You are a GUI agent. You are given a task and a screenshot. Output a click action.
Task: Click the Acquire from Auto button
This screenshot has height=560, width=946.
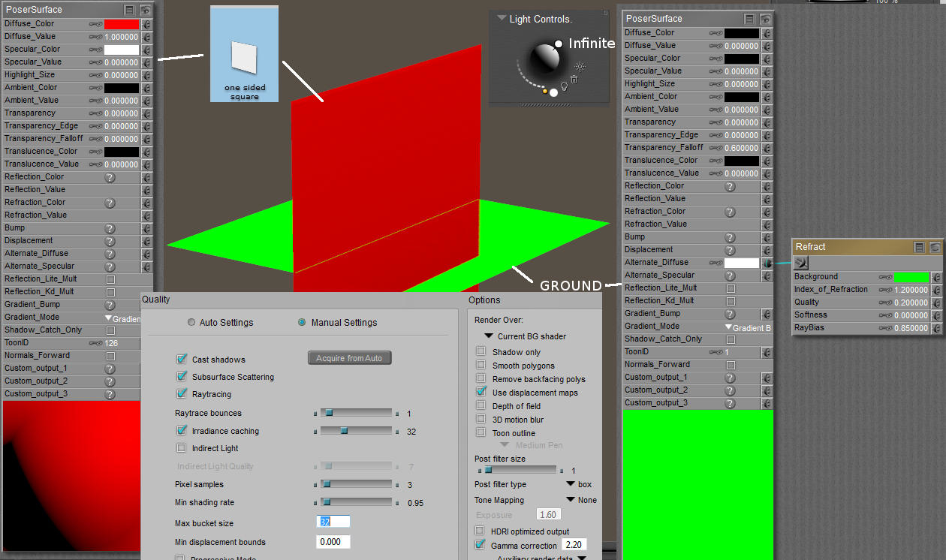[350, 358]
